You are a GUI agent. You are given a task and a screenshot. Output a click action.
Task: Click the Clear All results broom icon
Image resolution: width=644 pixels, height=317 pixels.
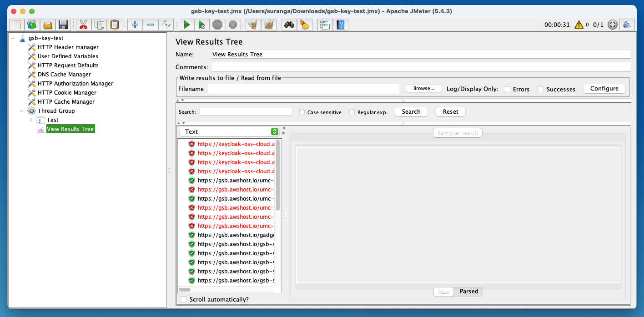[x=268, y=25]
